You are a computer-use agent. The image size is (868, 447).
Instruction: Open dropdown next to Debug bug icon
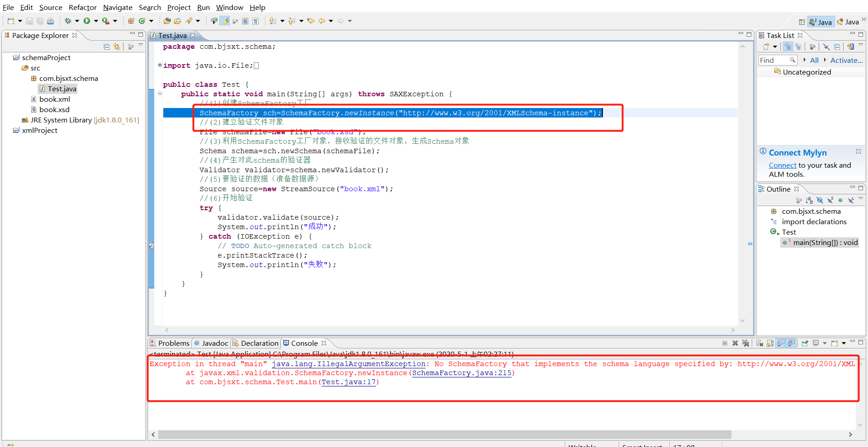(x=77, y=21)
